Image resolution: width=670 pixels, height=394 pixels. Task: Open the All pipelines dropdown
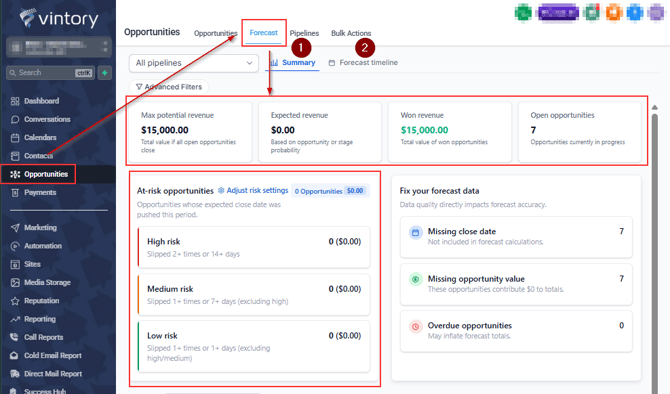194,63
